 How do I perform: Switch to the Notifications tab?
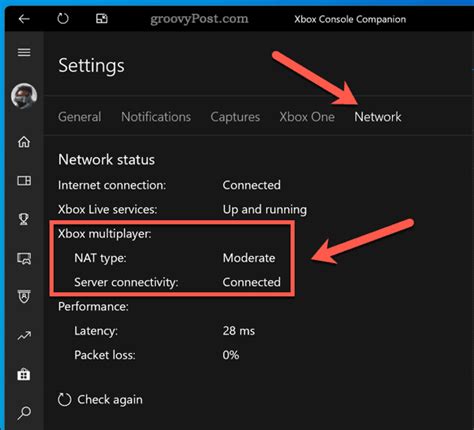tap(156, 117)
